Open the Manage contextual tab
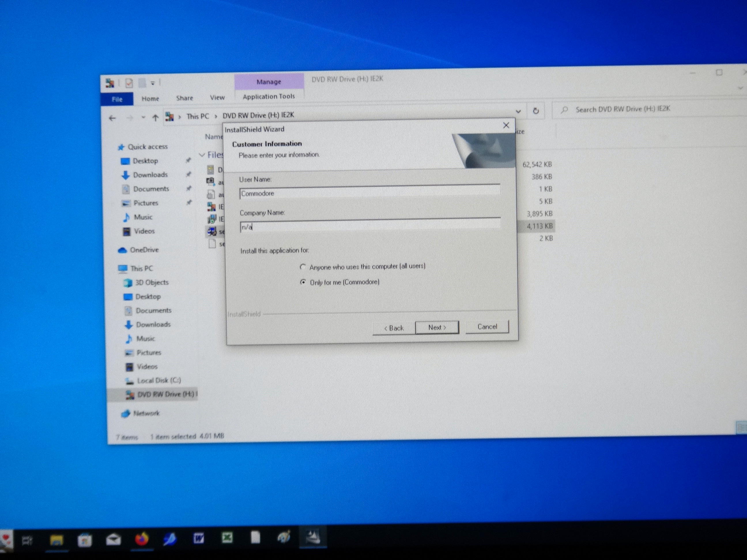 pos(269,82)
